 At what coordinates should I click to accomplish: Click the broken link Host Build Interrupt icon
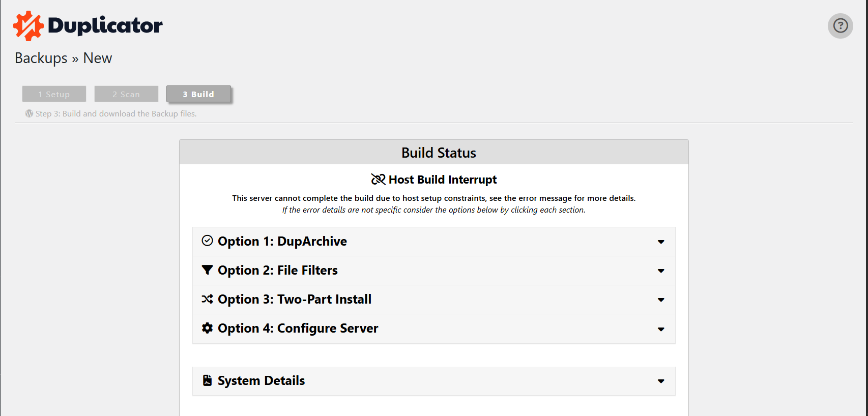pyautogui.click(x=378, y=179)
